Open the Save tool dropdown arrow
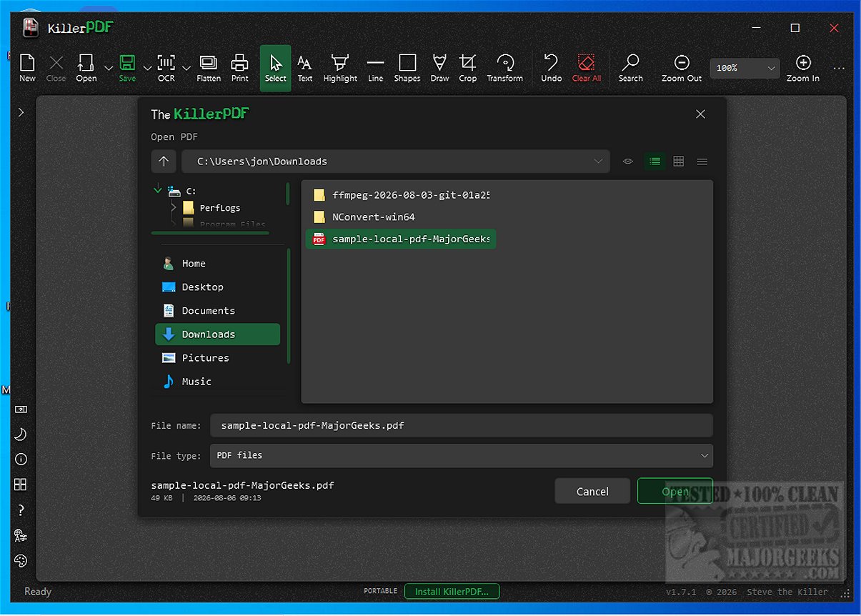The image size is (861, 616). click(147, 68)
